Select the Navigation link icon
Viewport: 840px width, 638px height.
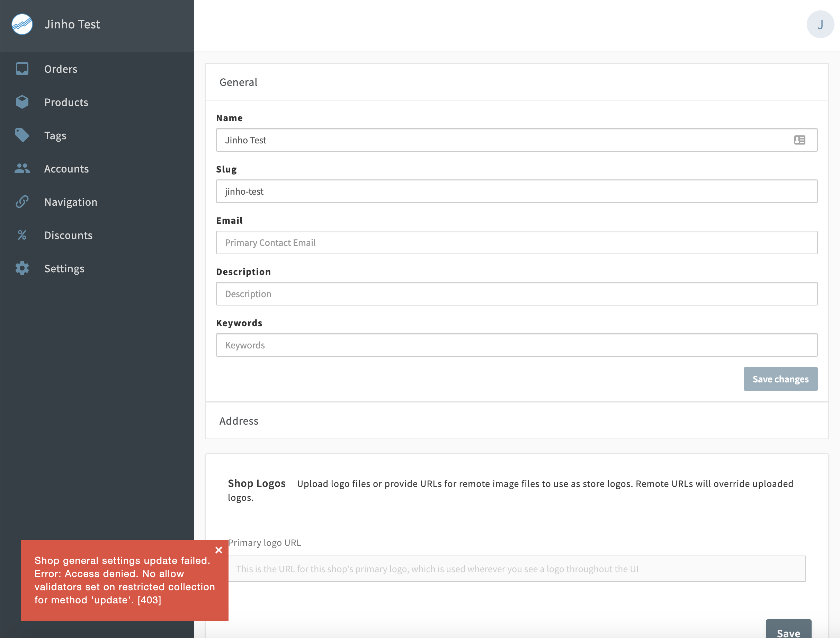coord(22,202)
